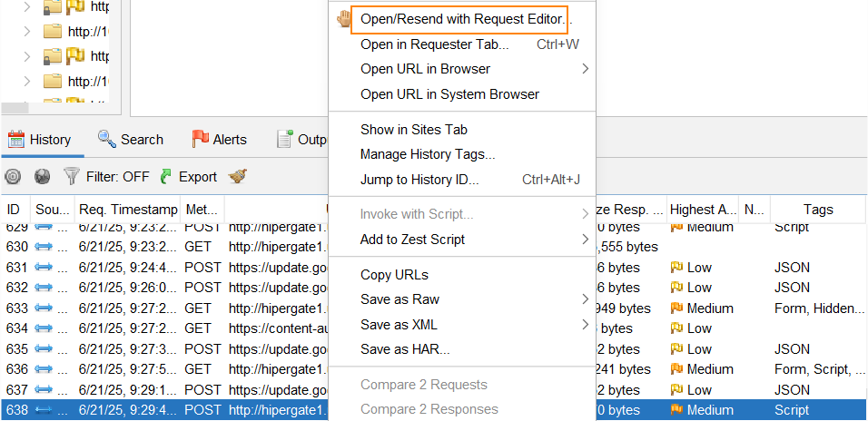Select the History tab

(x=39, y=140)
